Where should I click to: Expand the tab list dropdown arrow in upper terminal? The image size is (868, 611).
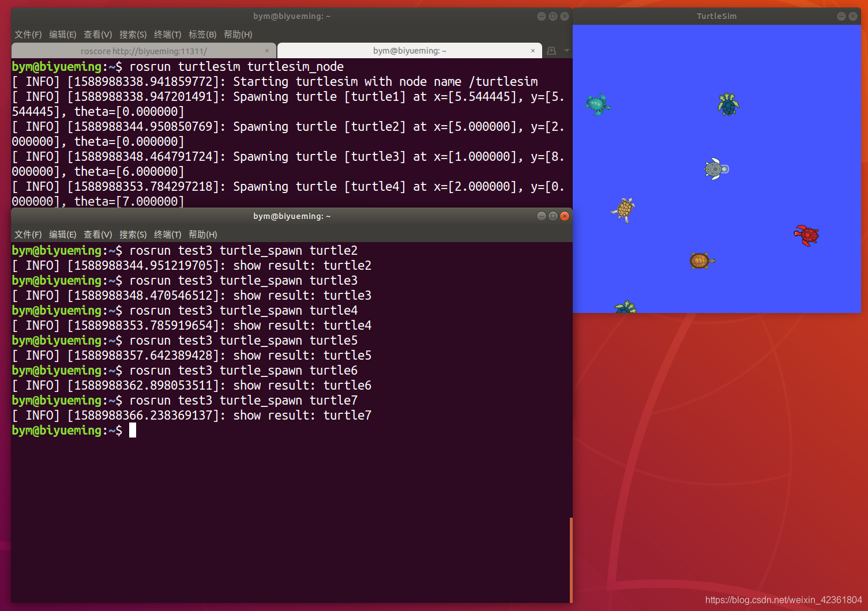tap(567, 51)
